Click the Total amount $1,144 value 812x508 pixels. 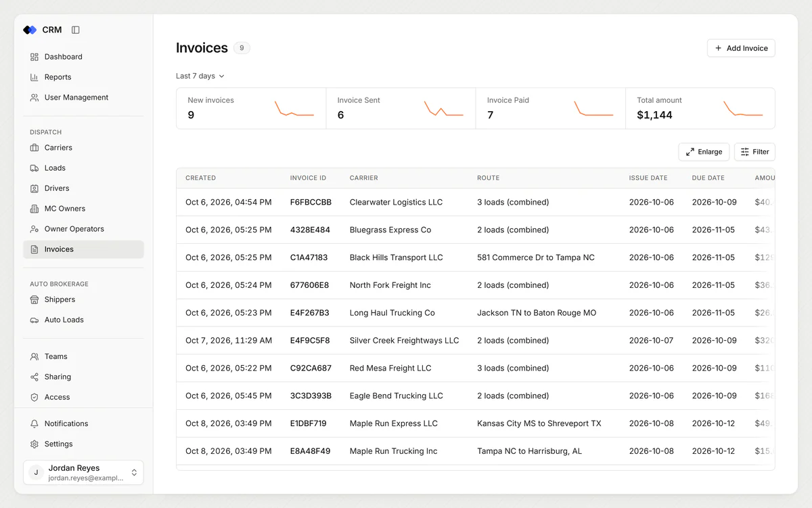pyautogui.click(x=654, y=115)
